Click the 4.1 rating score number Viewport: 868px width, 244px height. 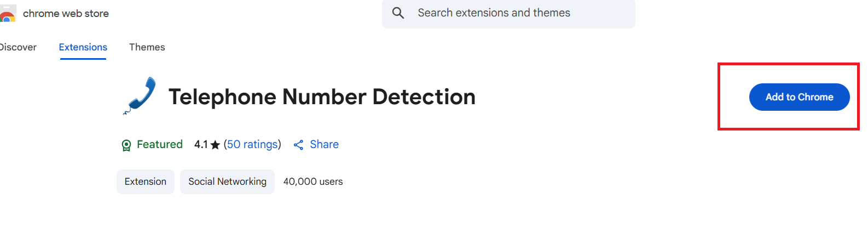[x=201, y=144]
